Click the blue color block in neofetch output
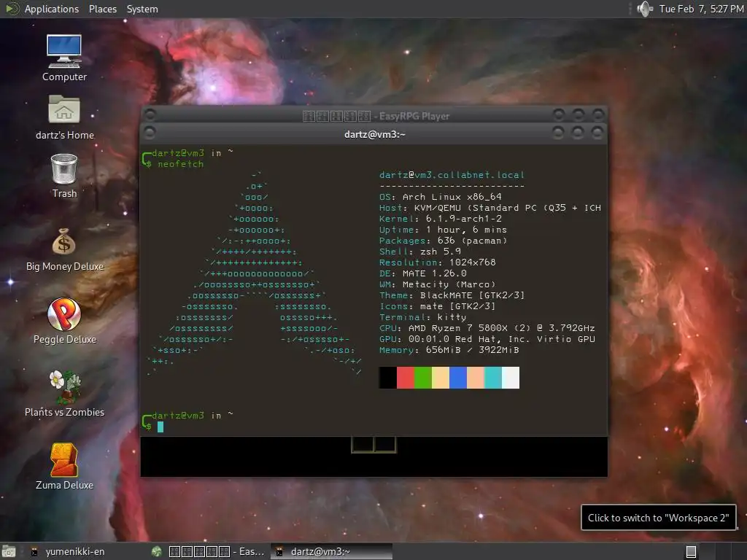 pos(458,378)
